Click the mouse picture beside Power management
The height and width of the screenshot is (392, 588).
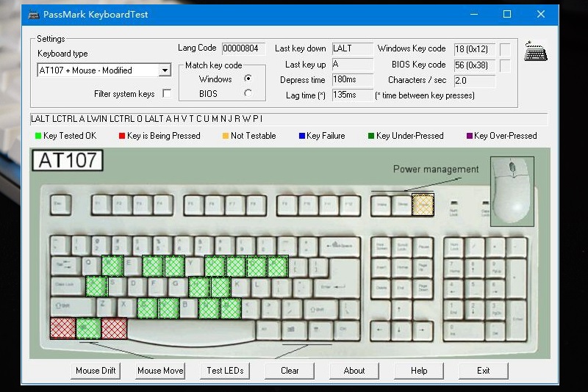point(512,192)
